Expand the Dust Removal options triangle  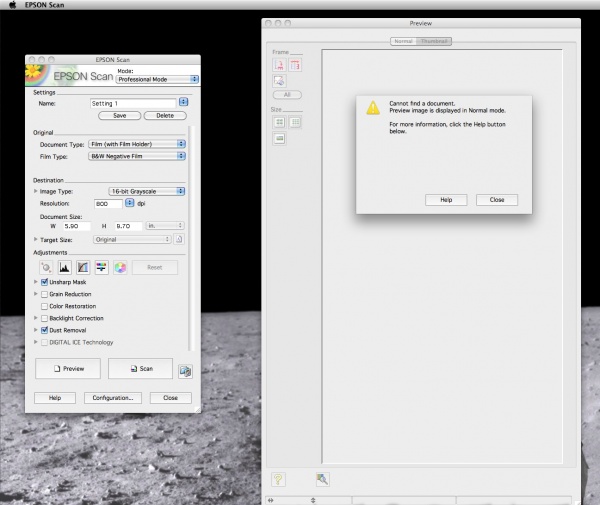[x=36, y=330]
